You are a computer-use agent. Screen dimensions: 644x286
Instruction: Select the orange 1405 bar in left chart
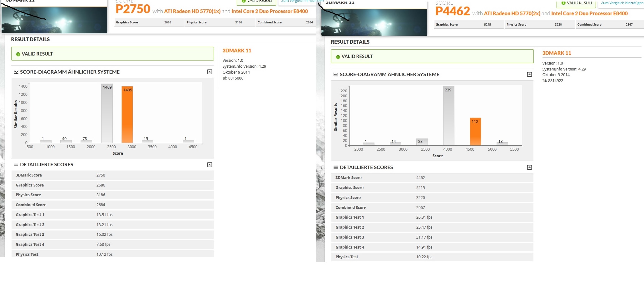point(127,114)
